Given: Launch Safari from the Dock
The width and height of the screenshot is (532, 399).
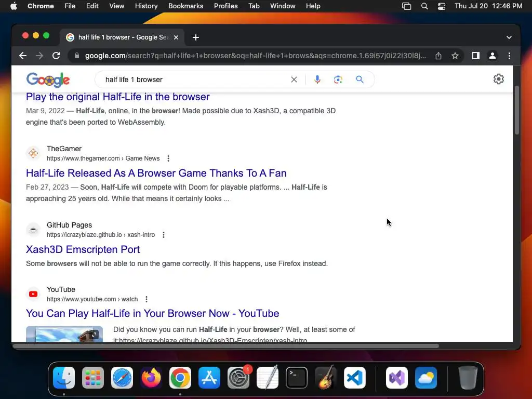Looking at the screenshot, I should click(122, 378).
